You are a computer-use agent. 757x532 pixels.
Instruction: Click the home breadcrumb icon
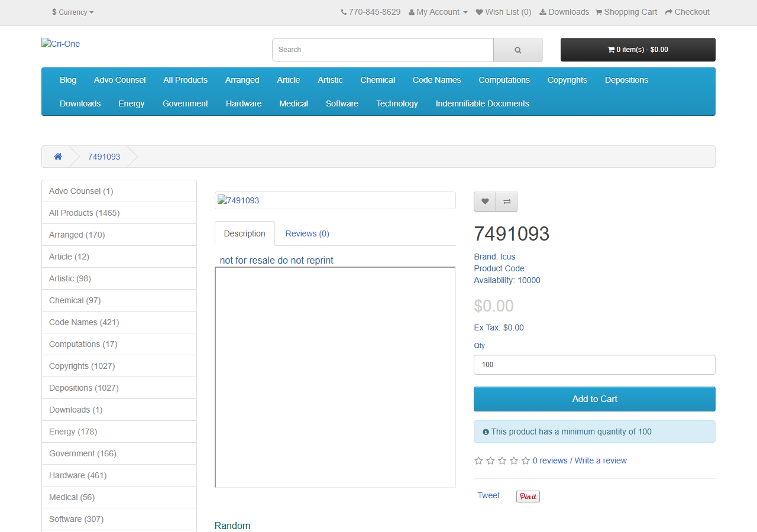click(x=58, y=157)
